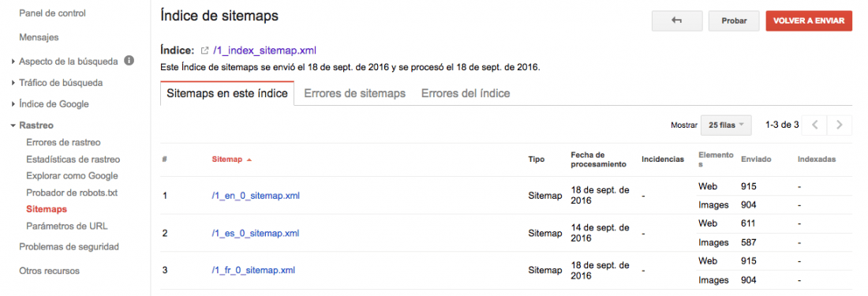Expand Aspecto de la búsqueda section
This screenshot has width=868, height=296.
[x=13, y=62]
